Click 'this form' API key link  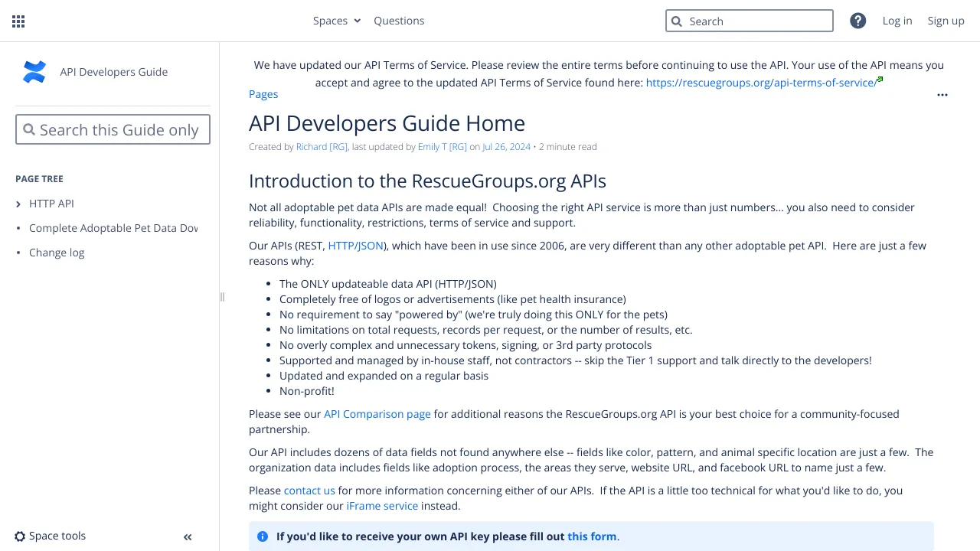coord(592,536)
